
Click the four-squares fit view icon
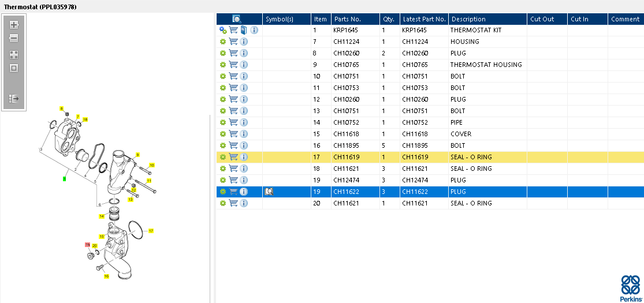coord(14,55)
